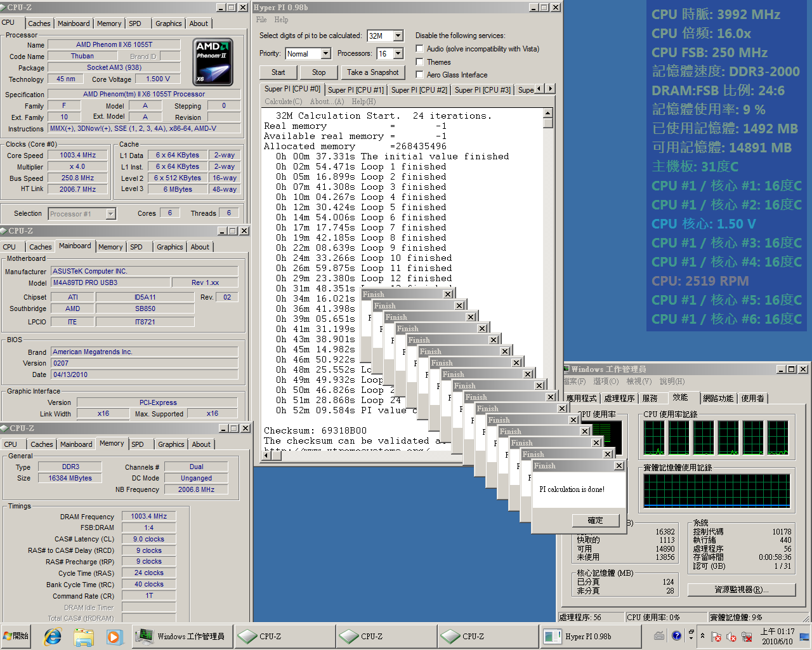Viewport: 812px width, 650px height.
Task: Click the Core Speed value 1003.4 MHz
Action: coord(78,156)
